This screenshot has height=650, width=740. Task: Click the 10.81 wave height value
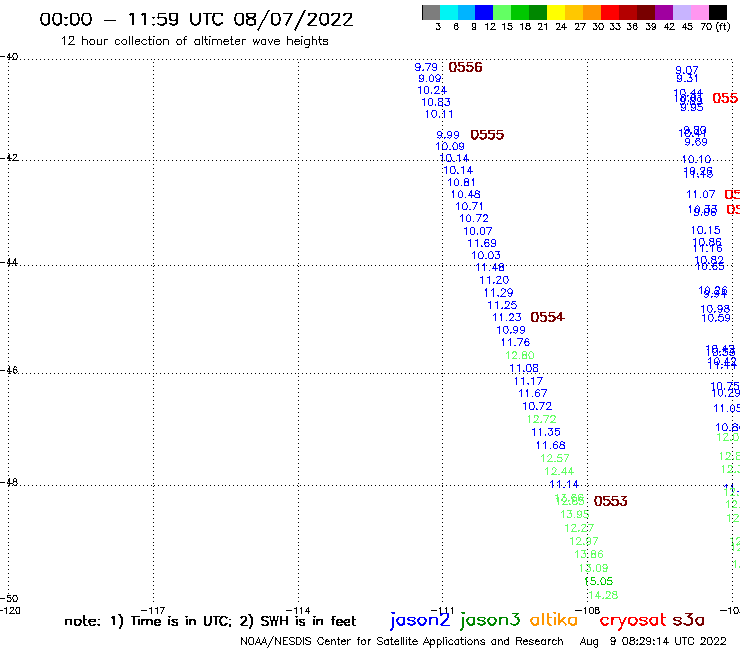coord(461,182)
